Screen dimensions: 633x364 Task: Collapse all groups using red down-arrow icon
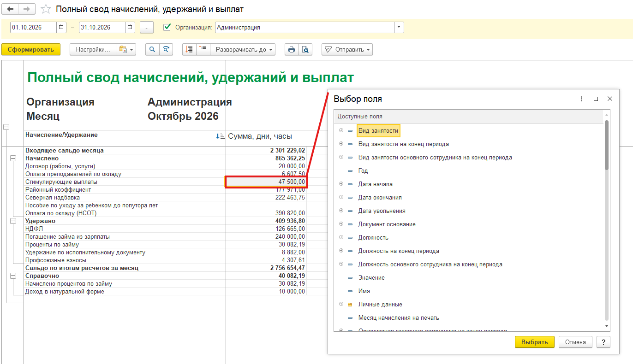click(189, 50)
